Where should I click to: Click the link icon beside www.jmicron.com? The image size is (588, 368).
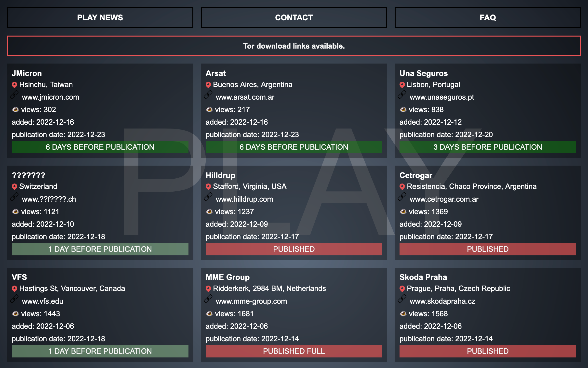(x=14, y=95)
